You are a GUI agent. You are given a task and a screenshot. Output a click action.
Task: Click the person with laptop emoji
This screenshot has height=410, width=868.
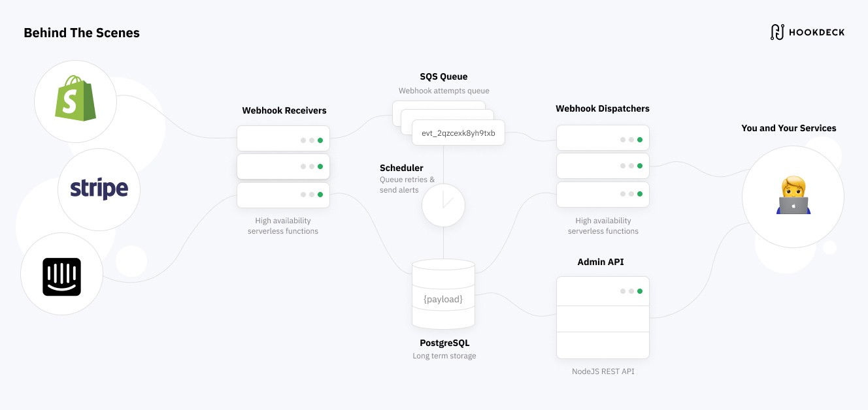793,195
